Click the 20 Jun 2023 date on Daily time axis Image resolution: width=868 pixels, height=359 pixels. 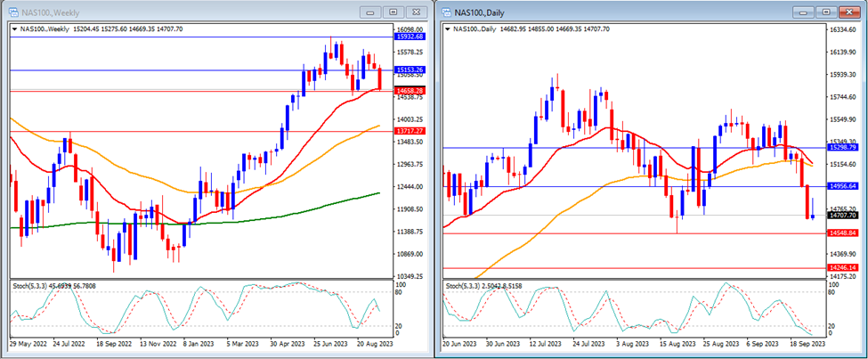(x=460, y=344)
